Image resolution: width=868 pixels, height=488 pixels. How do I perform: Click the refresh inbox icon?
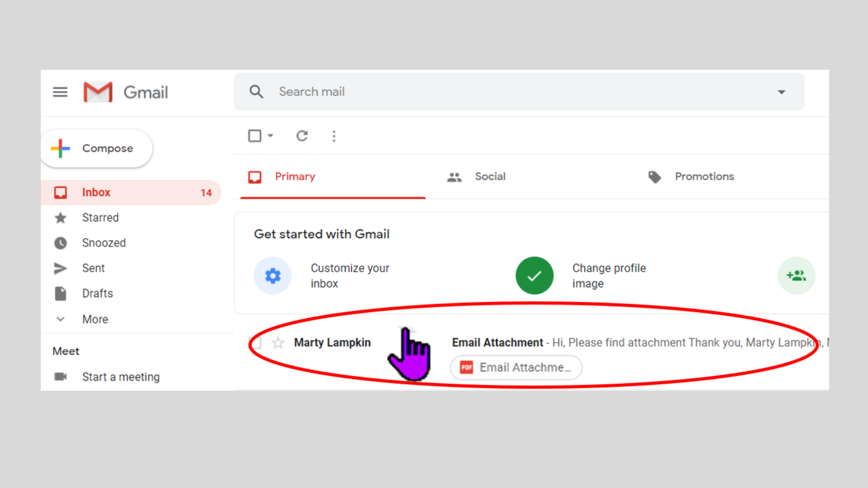(302, 136)
